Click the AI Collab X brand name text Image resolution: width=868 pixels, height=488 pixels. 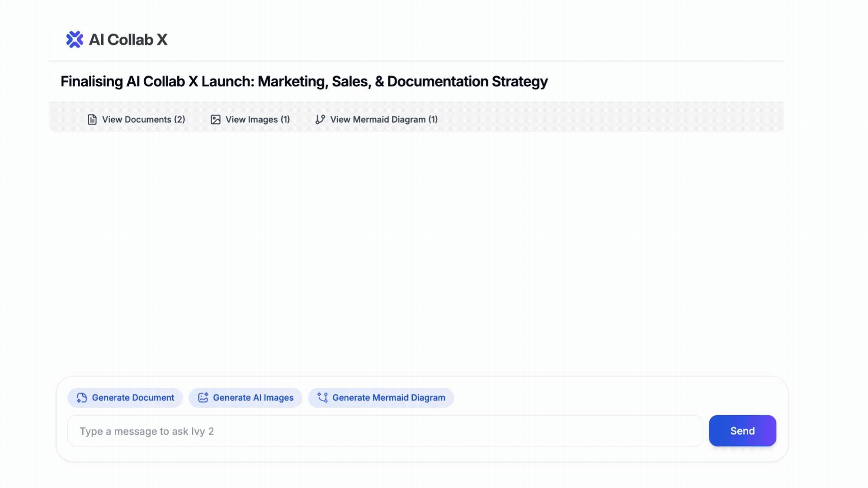128,40
